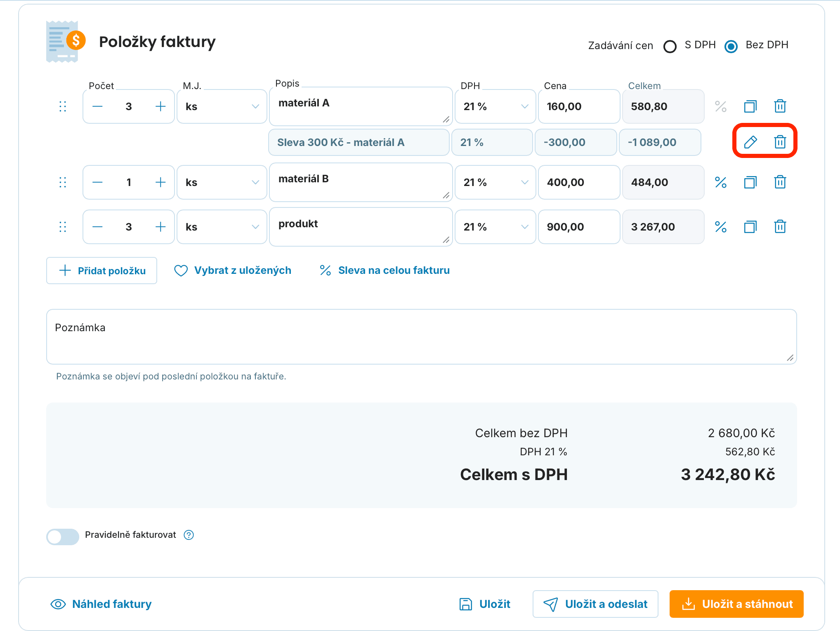Delete the materiál B row
This screenshot has height=631, width=840.
coord(780,182)
